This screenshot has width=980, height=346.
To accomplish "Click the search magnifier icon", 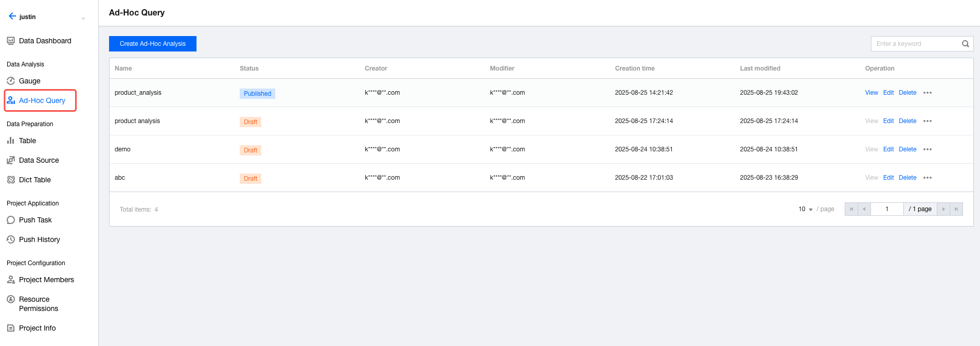I will point(966,44).
